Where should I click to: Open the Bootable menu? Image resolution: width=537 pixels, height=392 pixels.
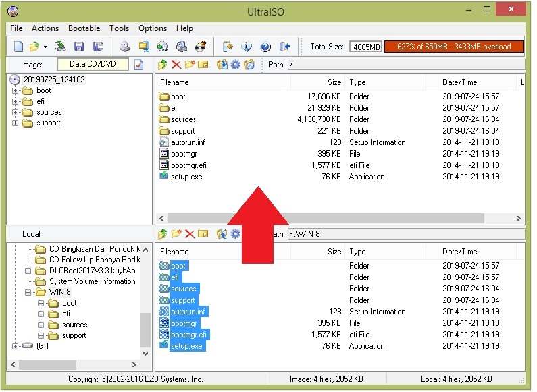click(x=84, y=28)
